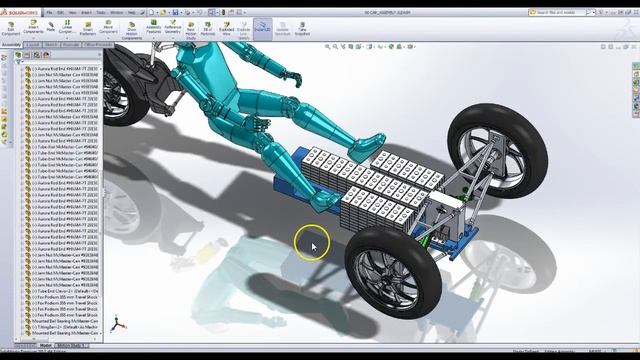Expand the Assembly Features dropdown arrow
This screenshot has height=360, width=640.
coord(153,38)
